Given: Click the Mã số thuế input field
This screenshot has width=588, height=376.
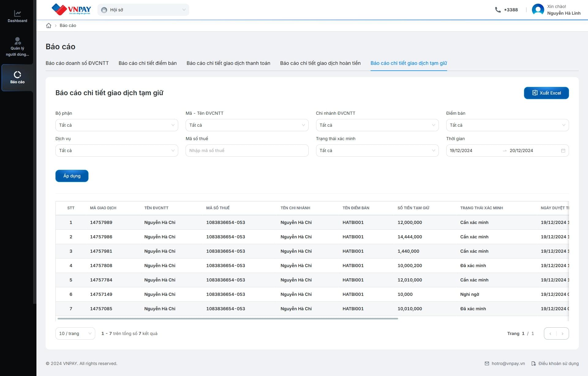Looking at the screenshot, I should 247,151.
